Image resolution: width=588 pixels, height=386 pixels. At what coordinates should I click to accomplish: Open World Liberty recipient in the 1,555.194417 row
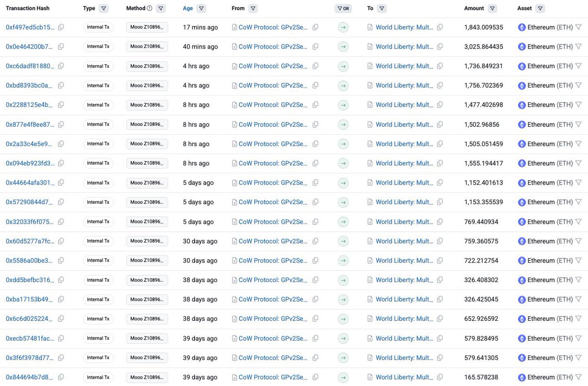(x=405, y=163)
